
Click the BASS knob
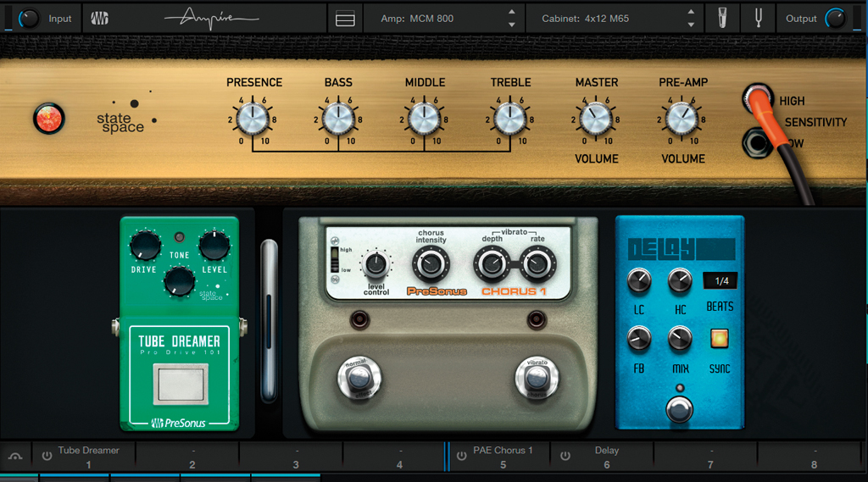pos(338,119)
